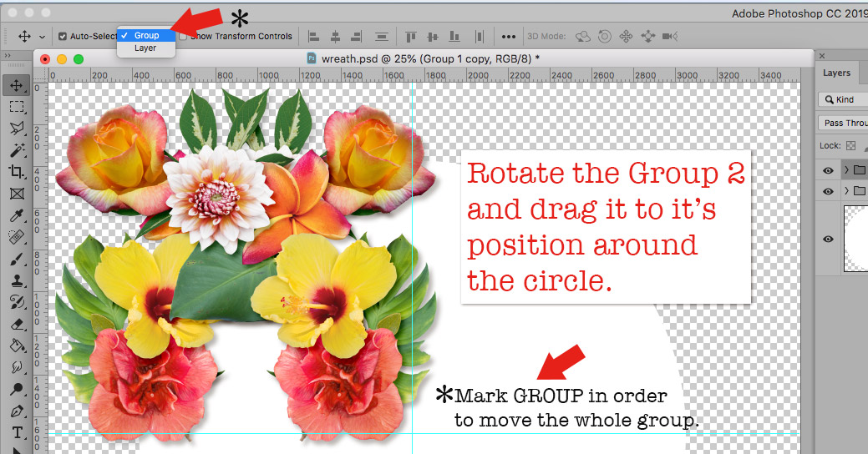Choose Group in Auto-Select menu
Viewport: 868px width, 454px height.
[146, 35]
